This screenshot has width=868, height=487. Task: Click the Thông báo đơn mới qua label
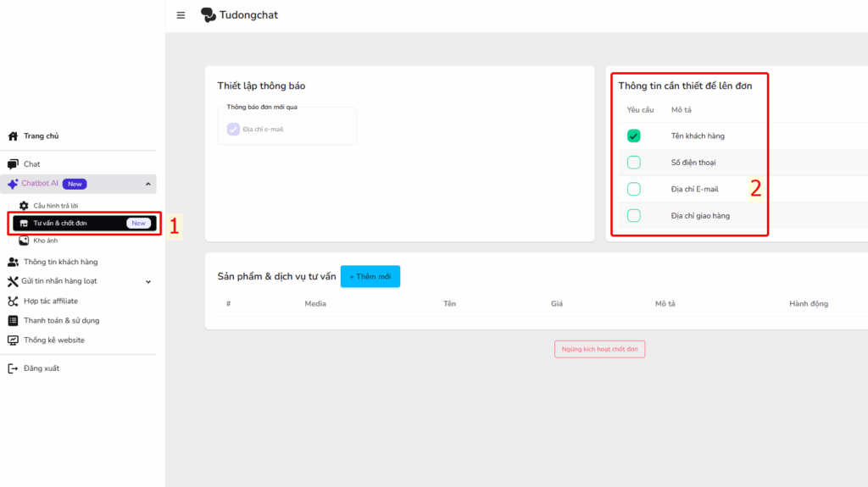coord(262,107)
